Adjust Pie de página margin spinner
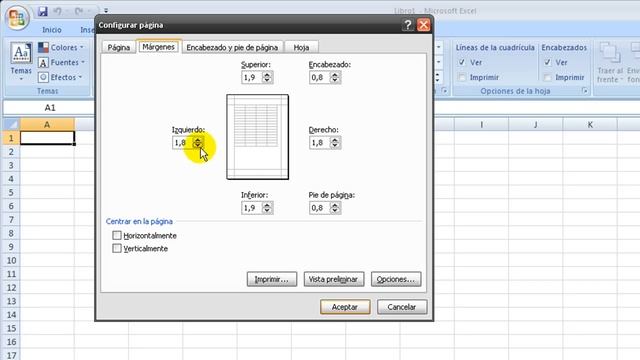640x360 pixels. [x=335, y=208]
